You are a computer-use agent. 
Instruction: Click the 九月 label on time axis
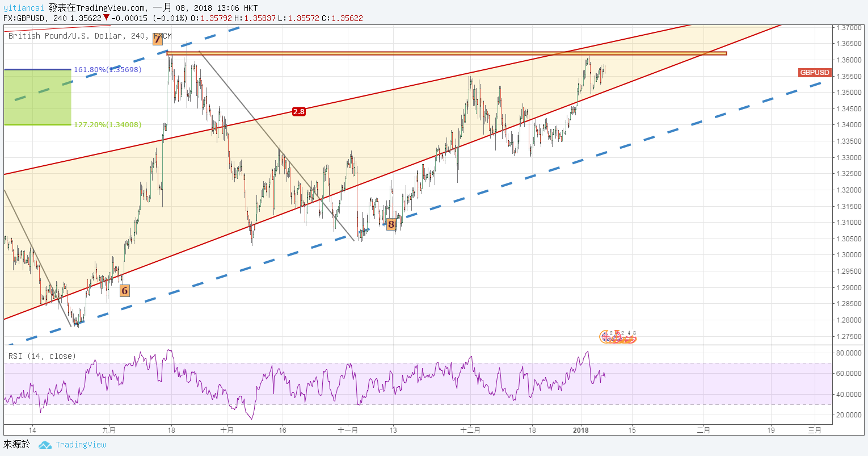pos(109,430)
